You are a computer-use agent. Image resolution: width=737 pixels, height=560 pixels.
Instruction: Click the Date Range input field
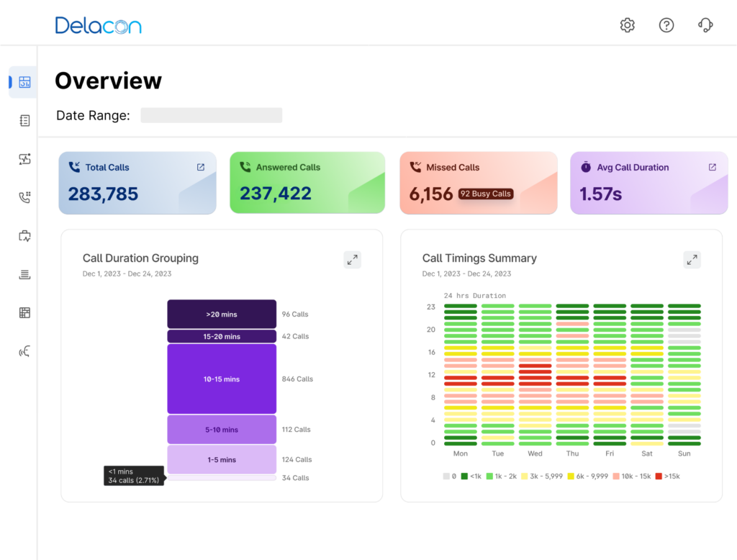pyautogui.click(x=211, y=115)
